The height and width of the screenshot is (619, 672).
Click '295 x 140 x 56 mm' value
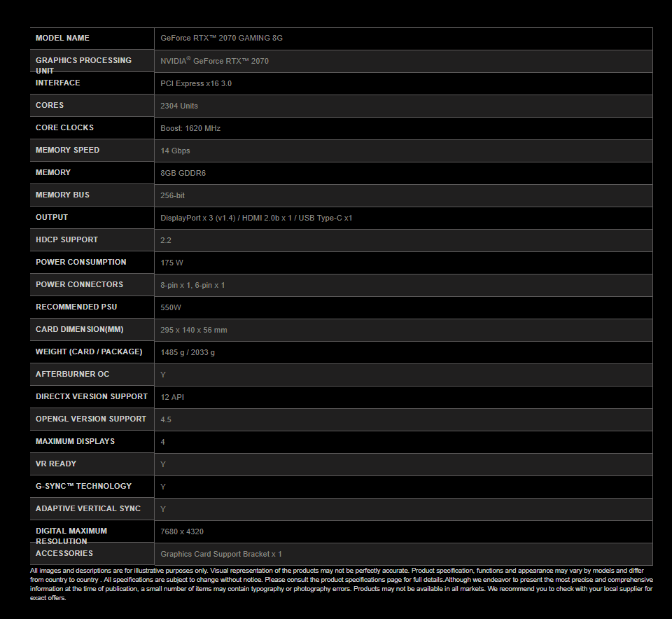194,330
